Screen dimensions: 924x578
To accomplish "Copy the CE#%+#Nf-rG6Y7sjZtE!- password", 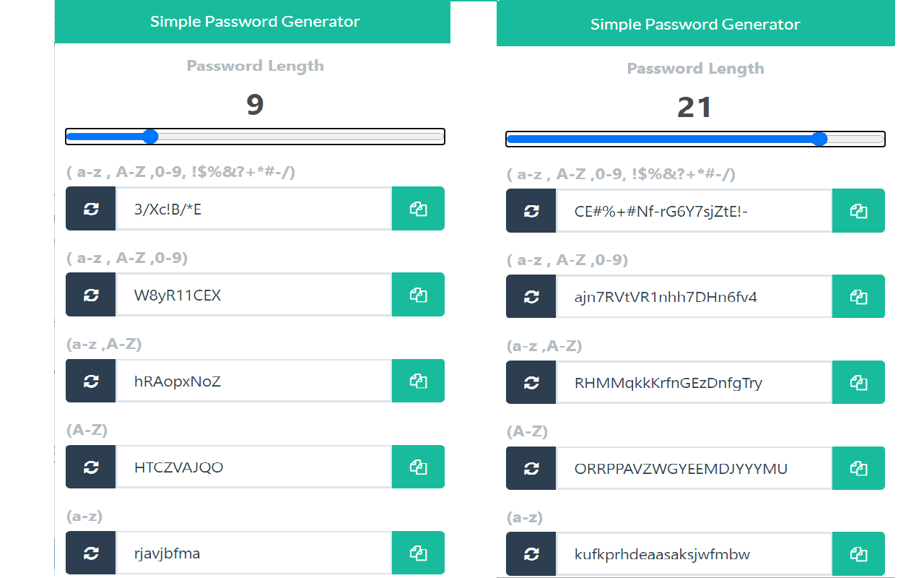I will tap(858, 211).
